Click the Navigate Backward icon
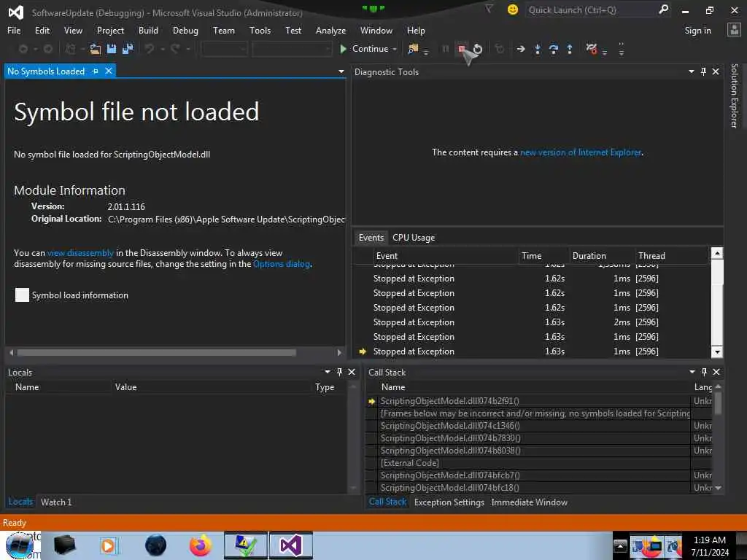747x560 pixels. click(23, 49)
